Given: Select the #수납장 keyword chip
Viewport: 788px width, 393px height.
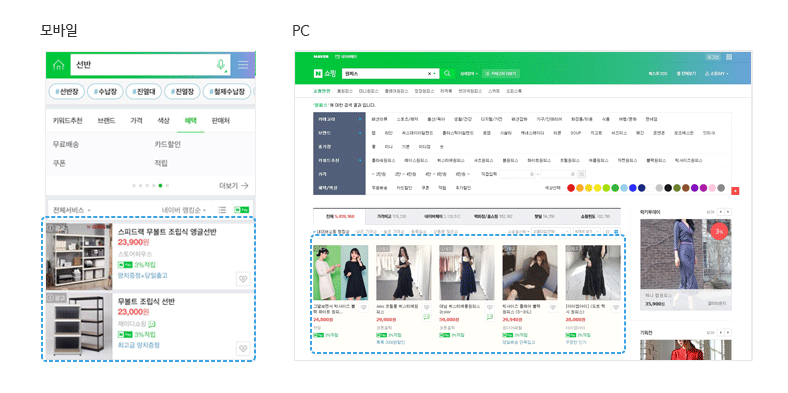Looking at the screenshot, I should tap(105, 91).
